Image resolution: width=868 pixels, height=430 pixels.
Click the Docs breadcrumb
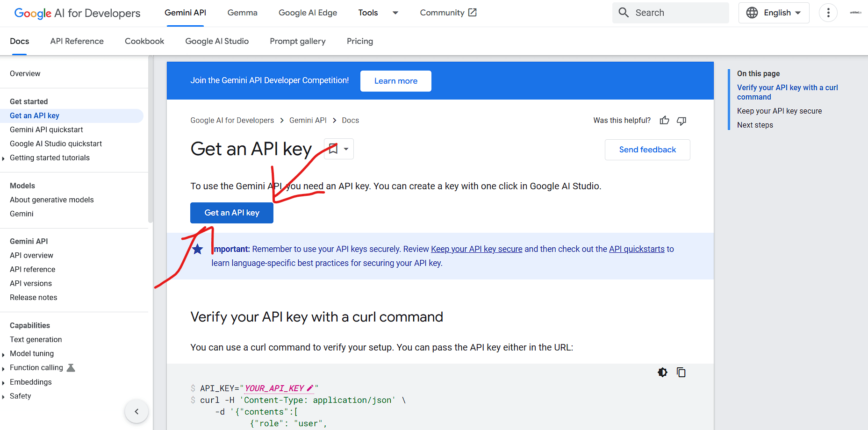tap(350, 120)
